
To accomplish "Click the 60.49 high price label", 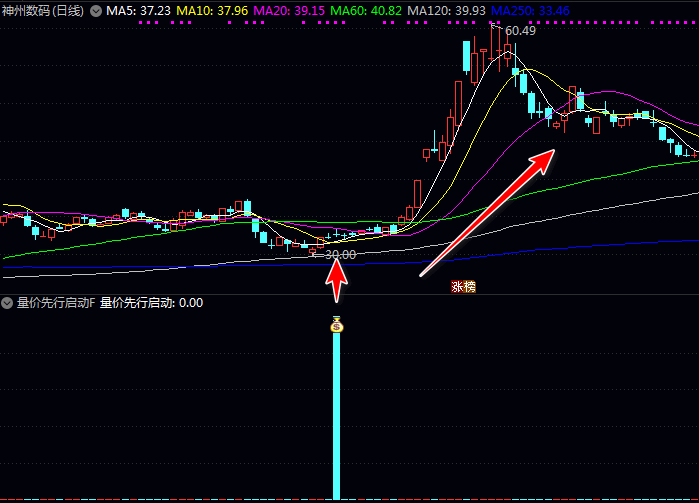I will coord(520,31).
